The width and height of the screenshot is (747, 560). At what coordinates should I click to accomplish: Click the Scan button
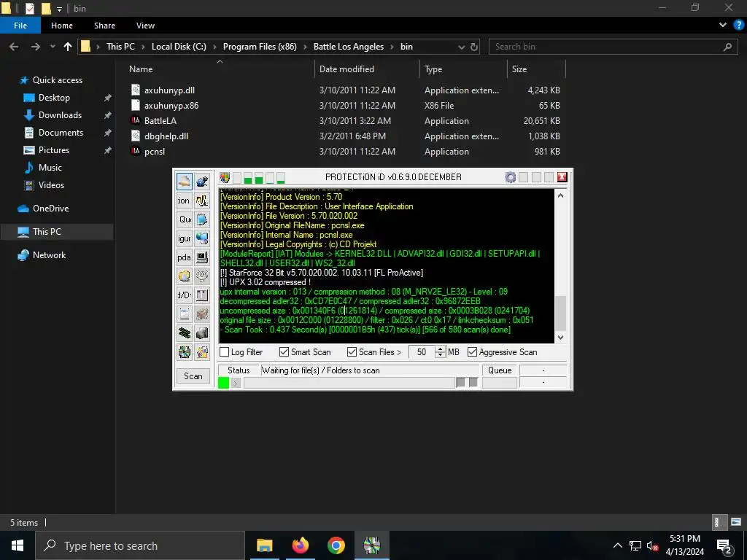tap(193, 376)
